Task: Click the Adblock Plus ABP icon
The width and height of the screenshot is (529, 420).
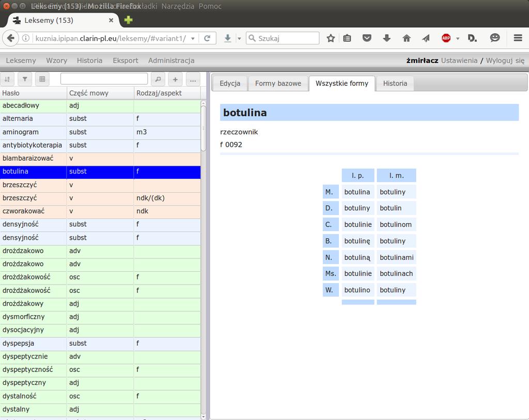Action: click(x=446, y=38)
